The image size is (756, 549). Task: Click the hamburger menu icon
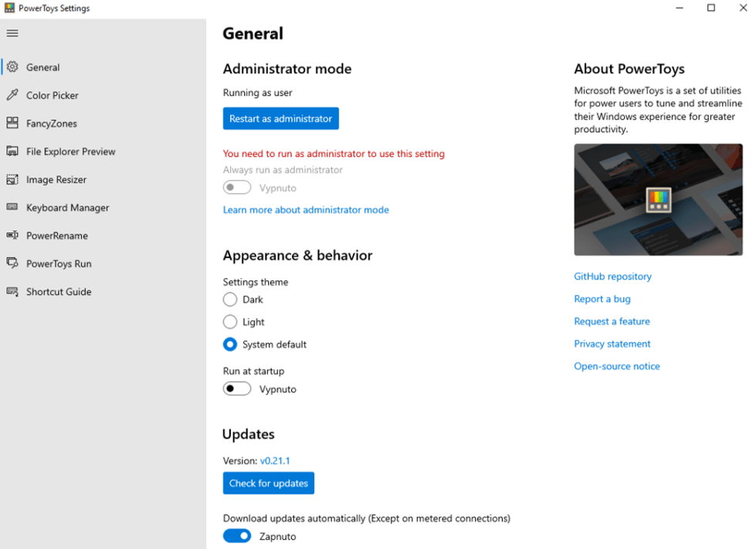[12, 33]
